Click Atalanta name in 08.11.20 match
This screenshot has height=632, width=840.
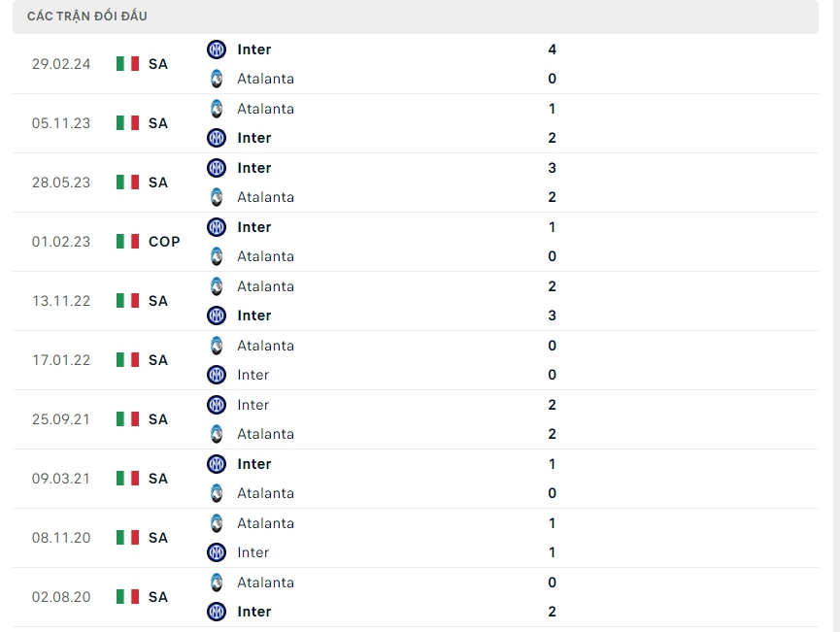click(x=265, y=523)
